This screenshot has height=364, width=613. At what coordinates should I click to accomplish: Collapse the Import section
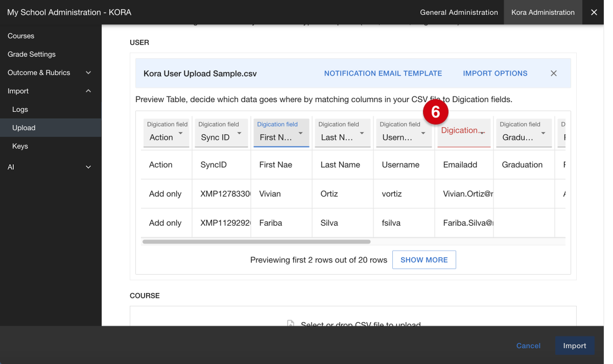pos(51,91)
